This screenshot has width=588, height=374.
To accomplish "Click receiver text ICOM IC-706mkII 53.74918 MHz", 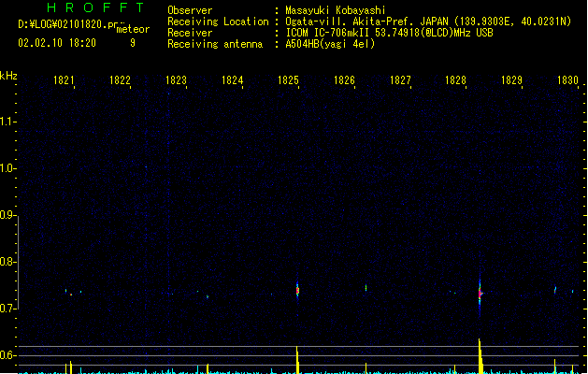I will (389, 33).
